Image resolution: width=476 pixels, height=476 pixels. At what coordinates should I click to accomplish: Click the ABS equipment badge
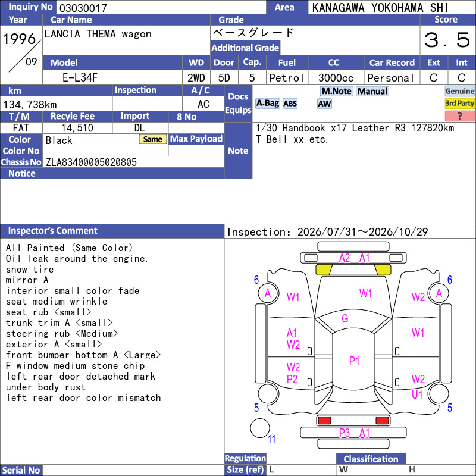[290, 104]
